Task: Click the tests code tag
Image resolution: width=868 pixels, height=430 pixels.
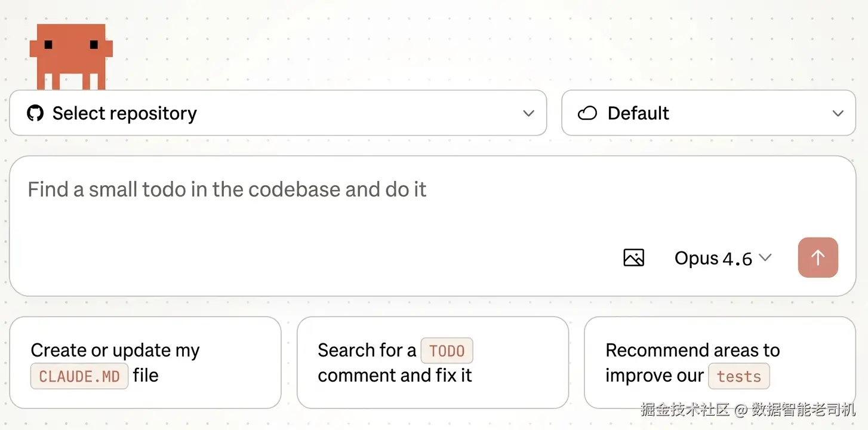Action: click(x=739, y=376)
